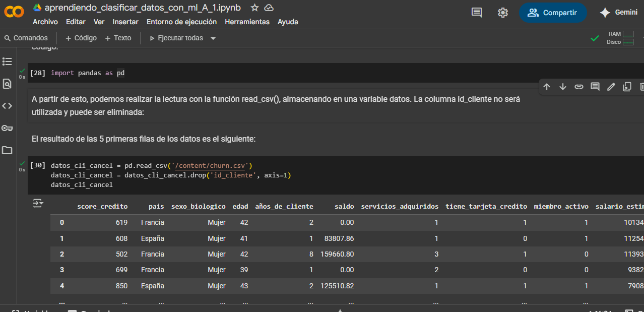
Task: Add a code cell with + Código
Action: pyautogui.click(x=81, y=38)
